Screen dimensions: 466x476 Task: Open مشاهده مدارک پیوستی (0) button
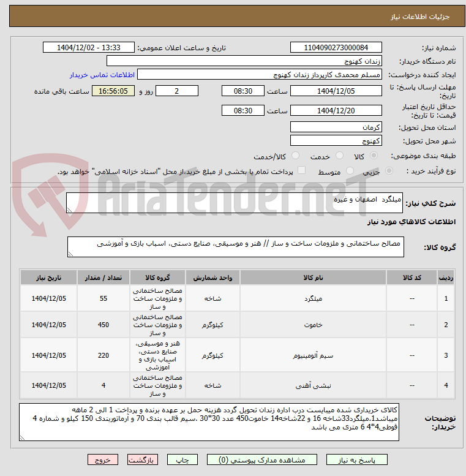coord(262,459)
